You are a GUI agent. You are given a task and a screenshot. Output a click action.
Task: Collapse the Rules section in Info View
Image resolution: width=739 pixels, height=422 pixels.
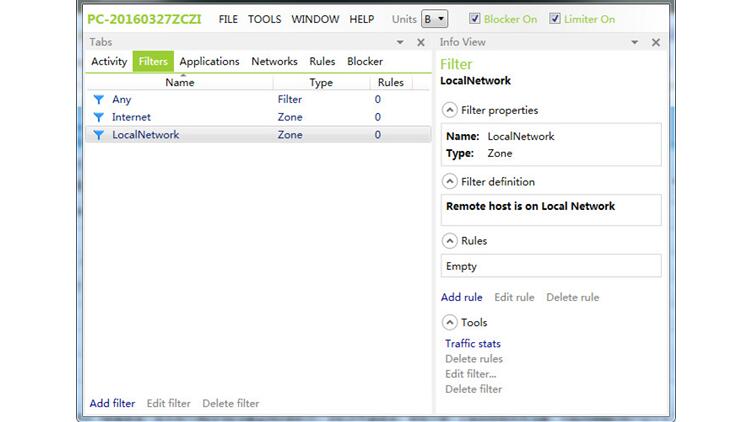450,241
